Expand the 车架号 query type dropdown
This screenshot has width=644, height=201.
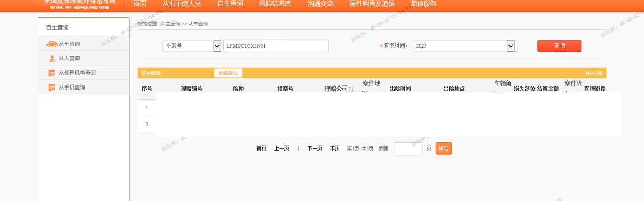point(217,46)
